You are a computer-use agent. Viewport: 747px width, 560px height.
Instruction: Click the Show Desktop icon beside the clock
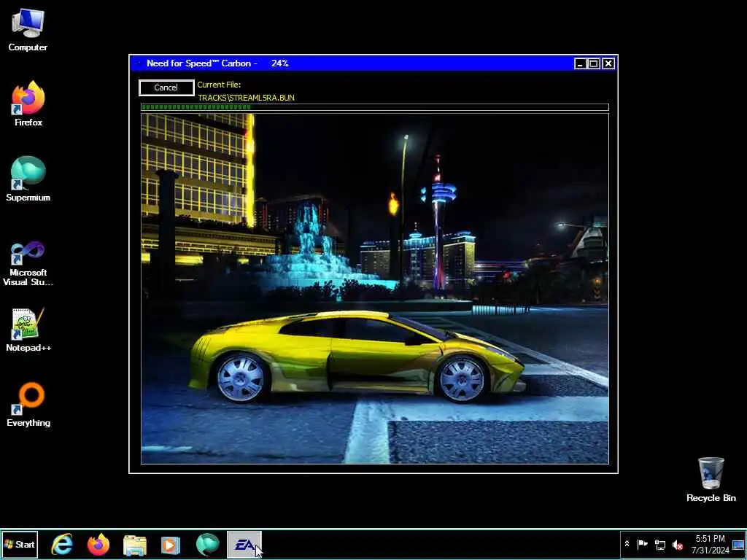738,544
